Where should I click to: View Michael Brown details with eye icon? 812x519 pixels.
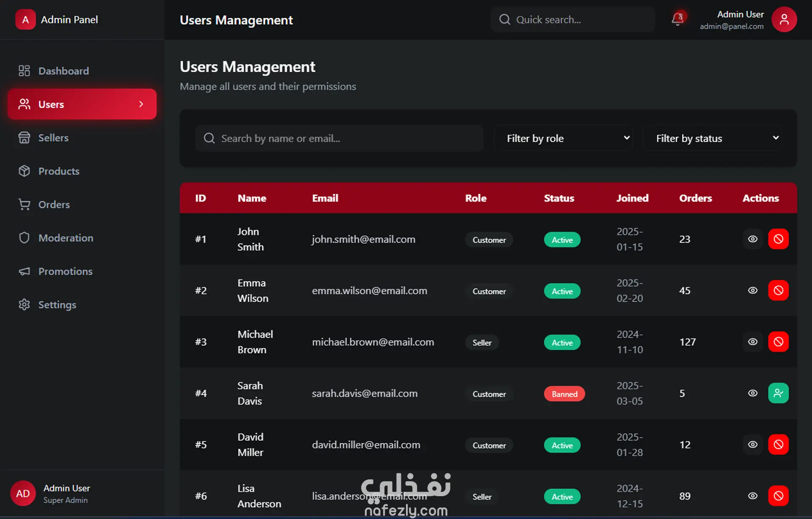point(753,341)
